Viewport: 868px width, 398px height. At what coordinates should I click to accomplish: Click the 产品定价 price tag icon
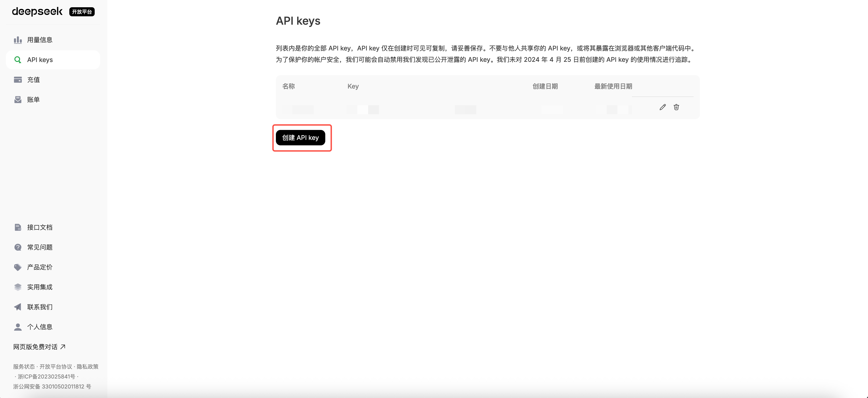tap(18, 267)
